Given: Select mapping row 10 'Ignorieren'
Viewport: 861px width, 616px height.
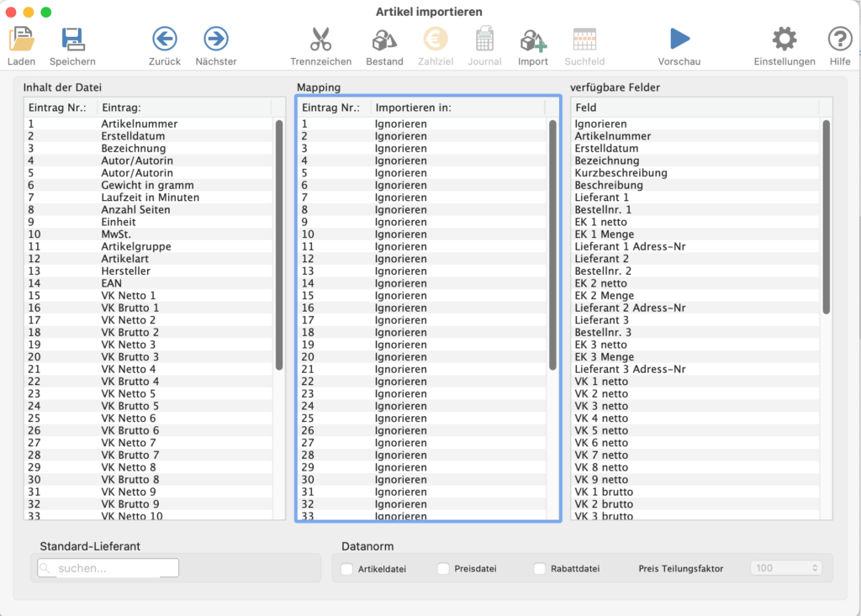Looking at the screenshot, I should click(x=422, y=234).
